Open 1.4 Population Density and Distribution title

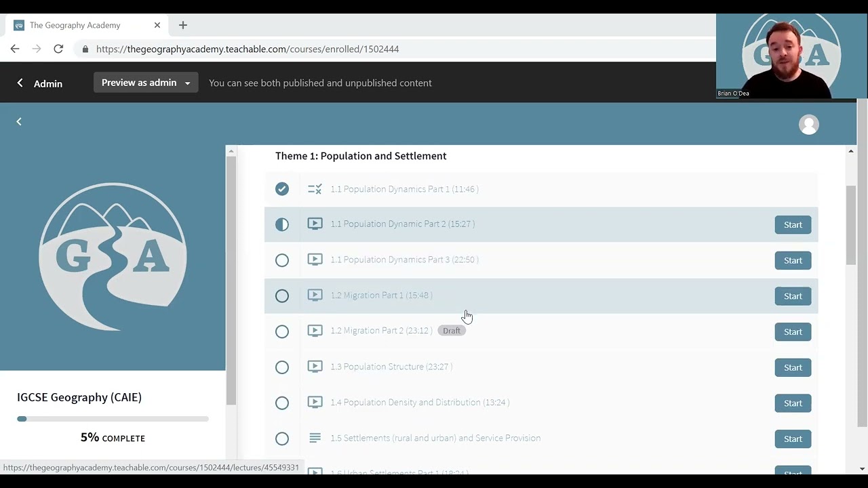(x=420, y=402)
